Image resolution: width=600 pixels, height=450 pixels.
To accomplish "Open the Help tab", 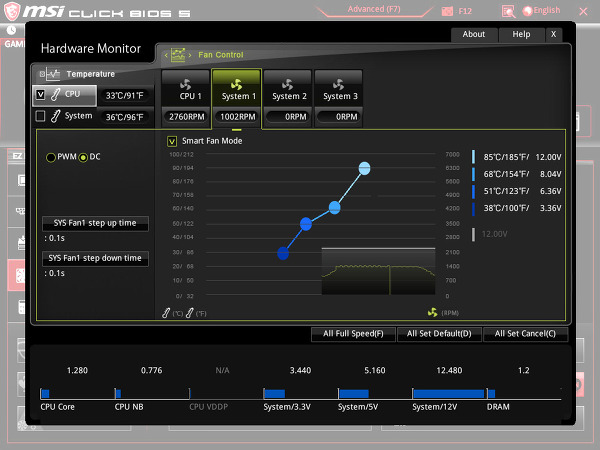I will point(521,34).
